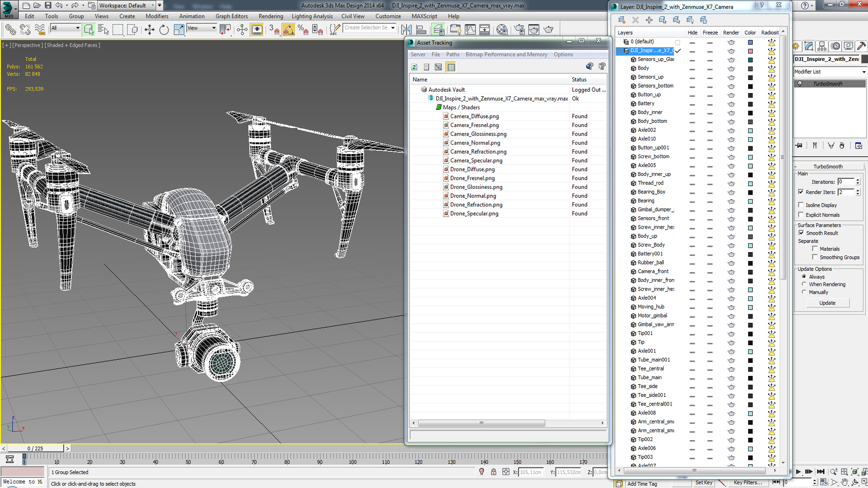Click the Key Filters button
This screenshot has width=868, height=488.
coord(748,483)
